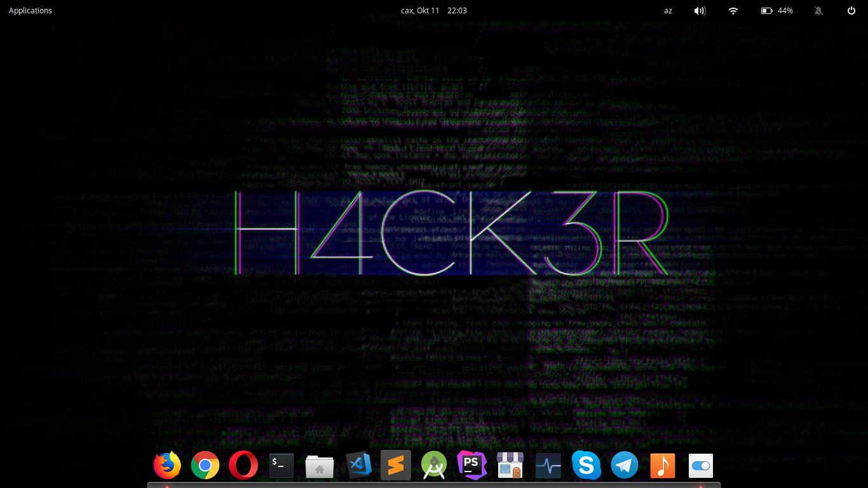Launch Android Studio from the dock
This screenshot has width=868, height=488.
[x=434, y=466]
